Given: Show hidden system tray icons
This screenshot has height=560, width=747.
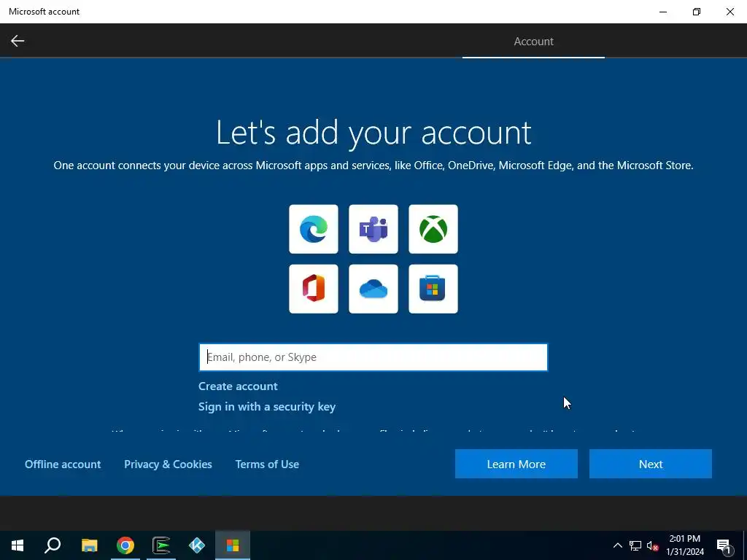Looking at the screenshot, I should (617, 545).
